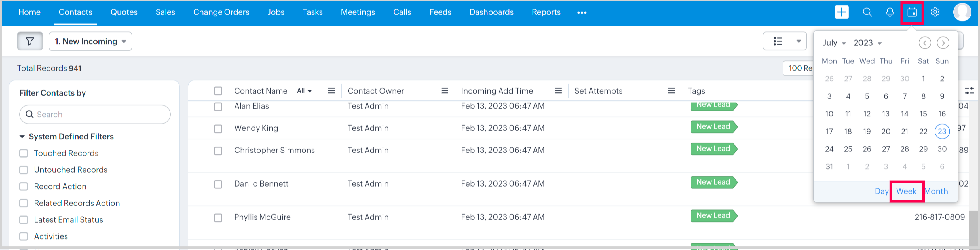Go to previous month in calendar
The height and width of the screenshot is (250, 980).
924,43
